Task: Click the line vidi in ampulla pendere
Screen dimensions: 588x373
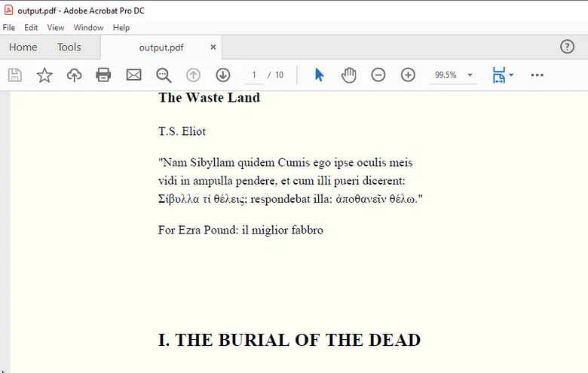Action: click(282, 181)
